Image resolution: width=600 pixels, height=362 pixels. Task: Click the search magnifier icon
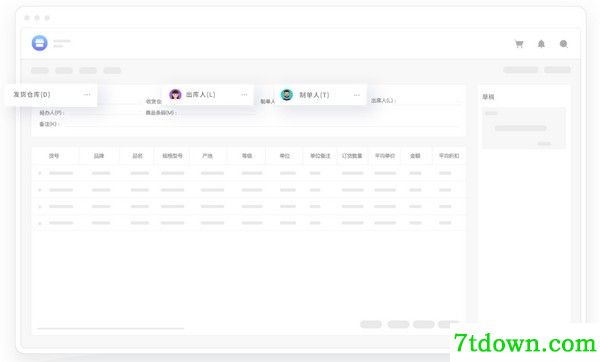pyautogui.click(x=564, y=44)
